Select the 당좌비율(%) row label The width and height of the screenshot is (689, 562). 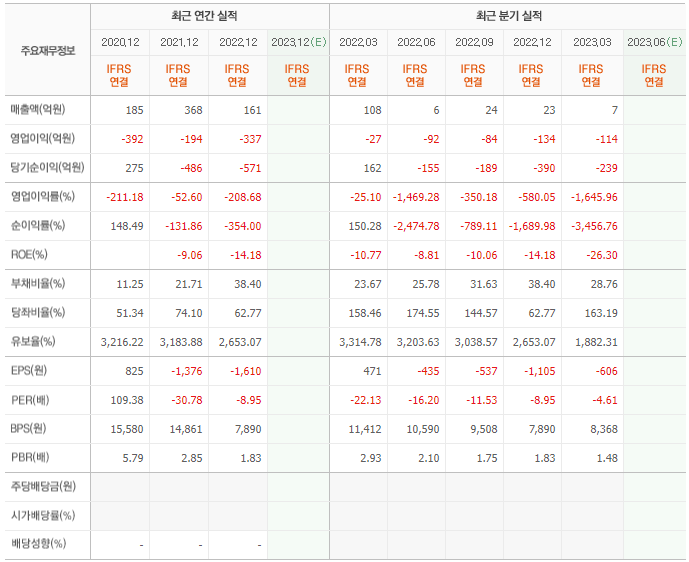[x=38, y=312]
